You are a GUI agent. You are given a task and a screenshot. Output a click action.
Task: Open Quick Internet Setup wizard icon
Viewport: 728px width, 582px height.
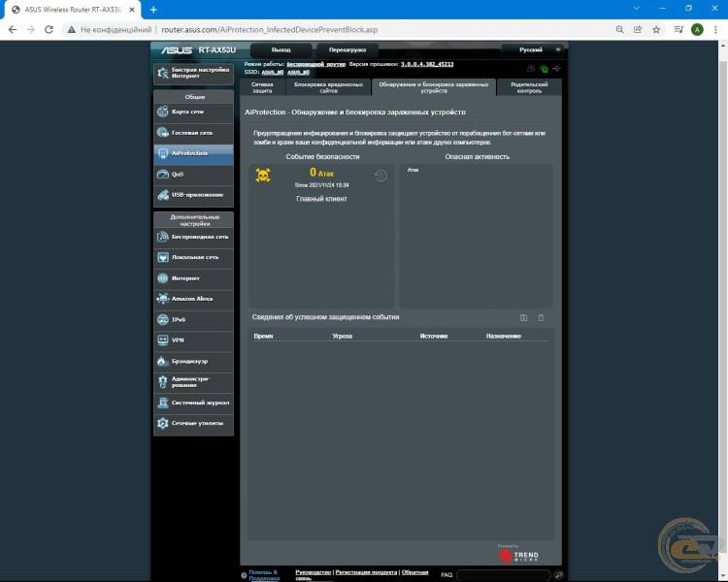tap(162, 73)
